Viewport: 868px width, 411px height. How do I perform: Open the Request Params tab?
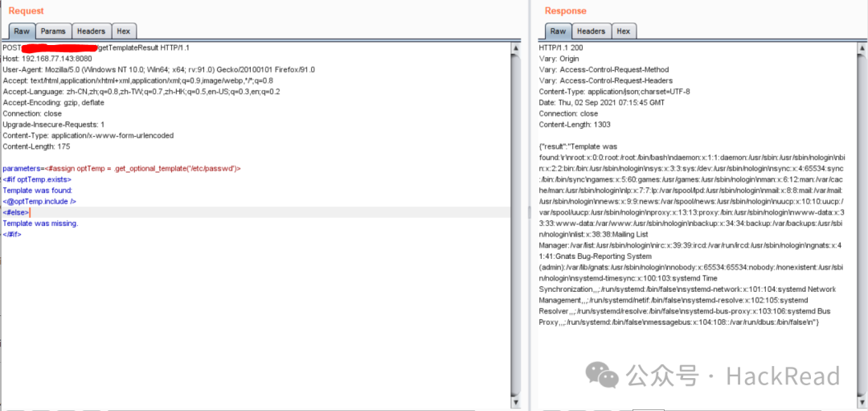point(53,31)
